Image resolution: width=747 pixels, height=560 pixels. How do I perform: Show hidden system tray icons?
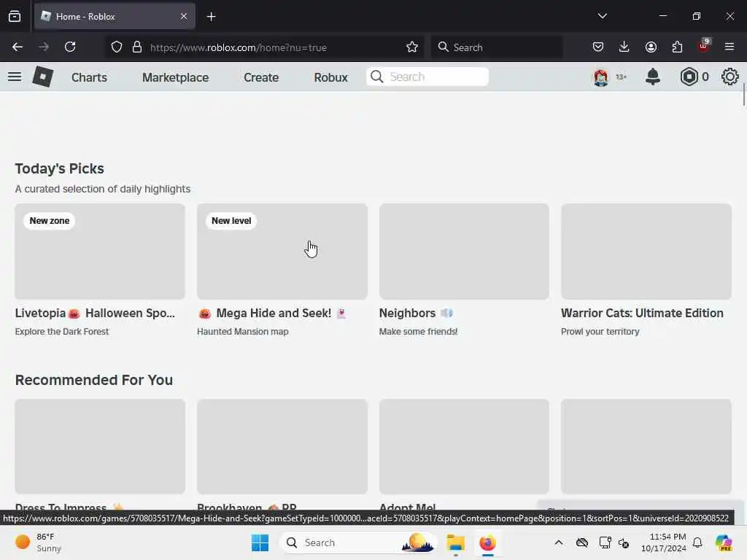pyautogui.click(x=559, y=542)
